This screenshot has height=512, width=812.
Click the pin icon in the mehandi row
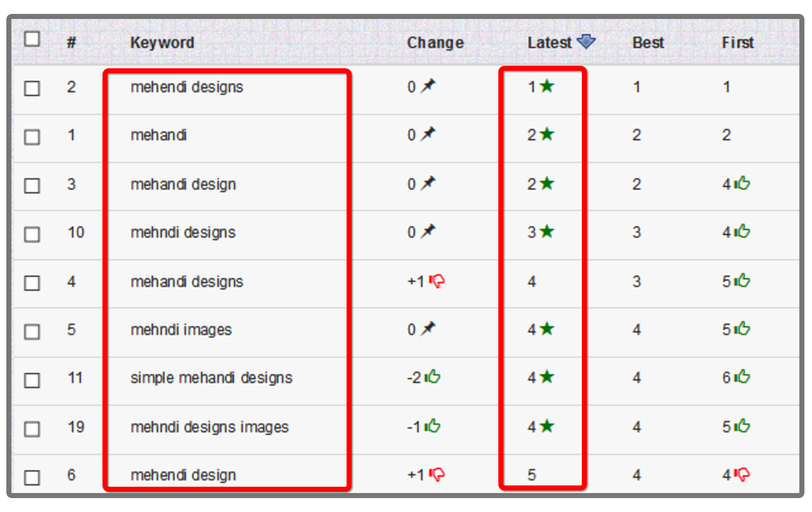coord(429,134)
